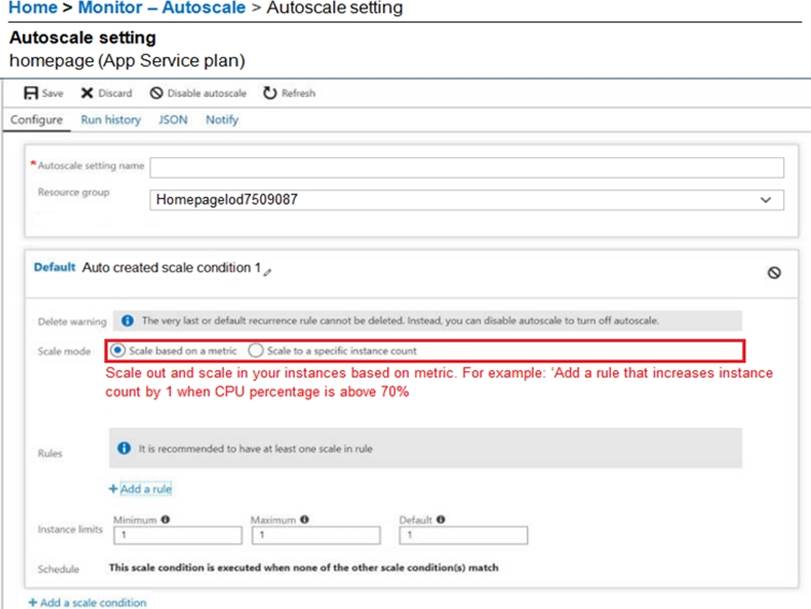Click the Refresh arrow icon
This screenshot has height=609, width=811.
[269, 93]
